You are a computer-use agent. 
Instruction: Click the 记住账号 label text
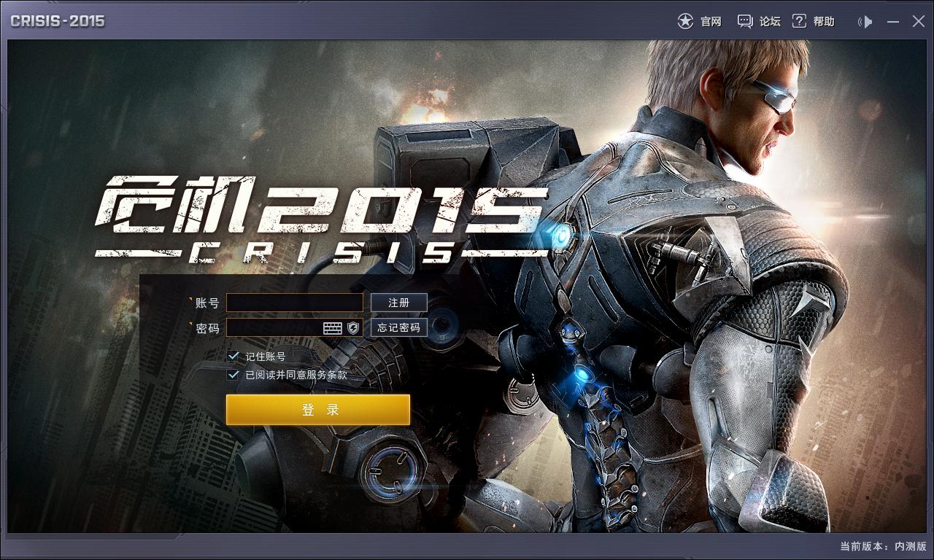point(266,357)
